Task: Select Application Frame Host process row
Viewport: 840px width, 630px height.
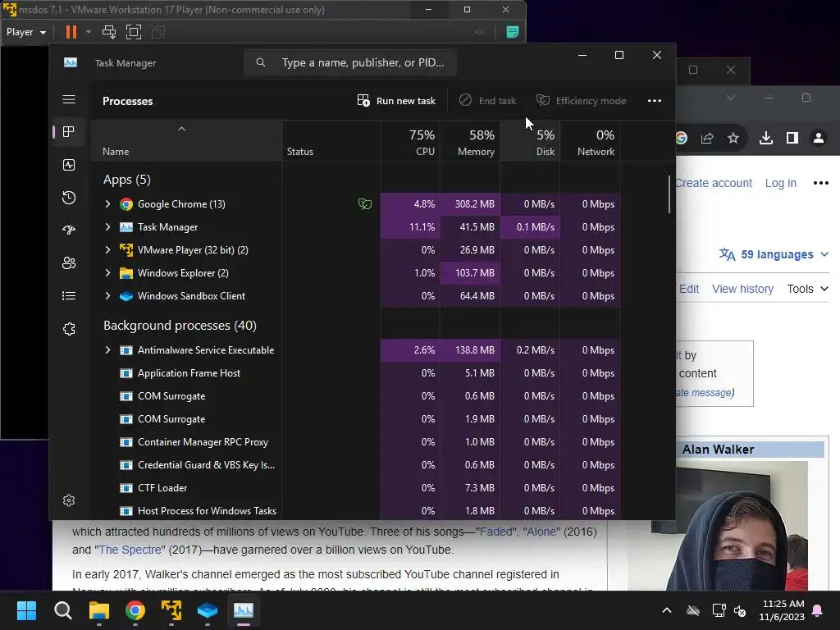Action: 356,373
